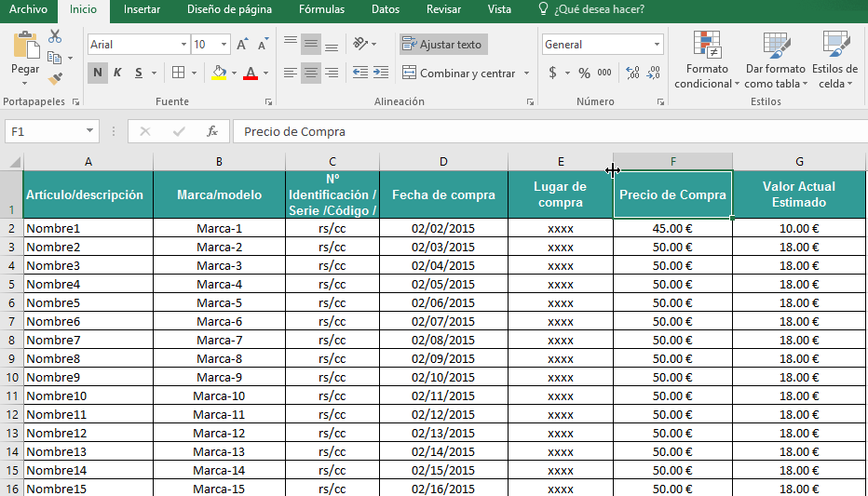Open the Archivo tab
The image size is (868, 496).
28,9
